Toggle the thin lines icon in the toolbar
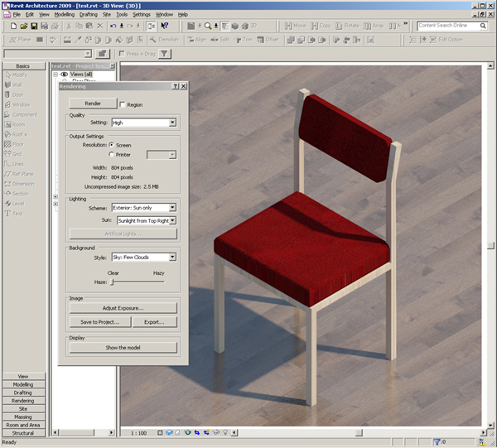The height and width of the screenshot is (448, 497). point(225,26)
